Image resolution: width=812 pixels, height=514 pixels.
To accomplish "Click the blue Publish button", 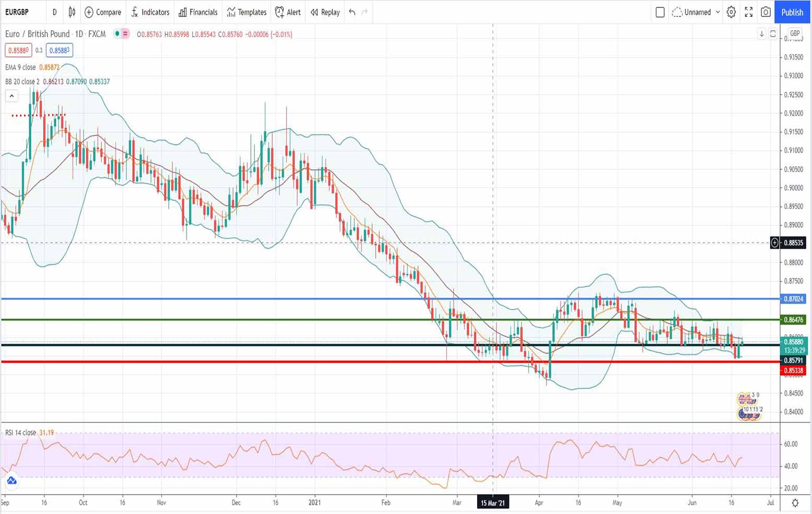I will coord(792,12).
